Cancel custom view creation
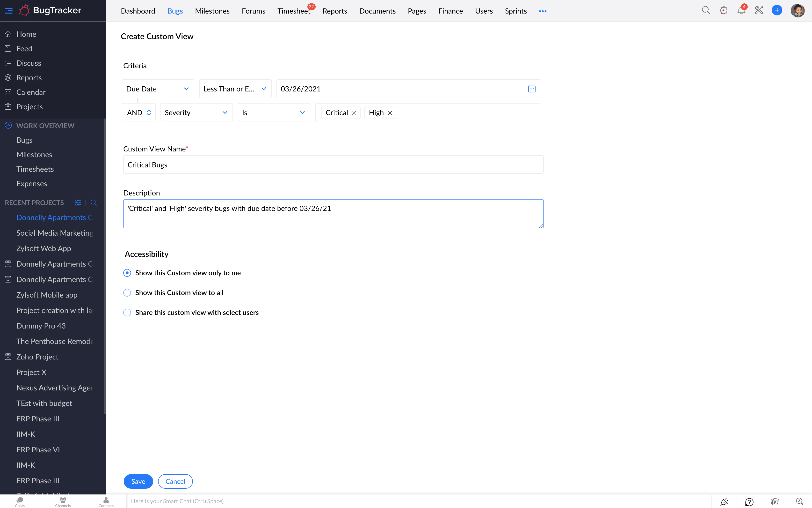Viewport: 812px width, 508px height. pos(175,481)
